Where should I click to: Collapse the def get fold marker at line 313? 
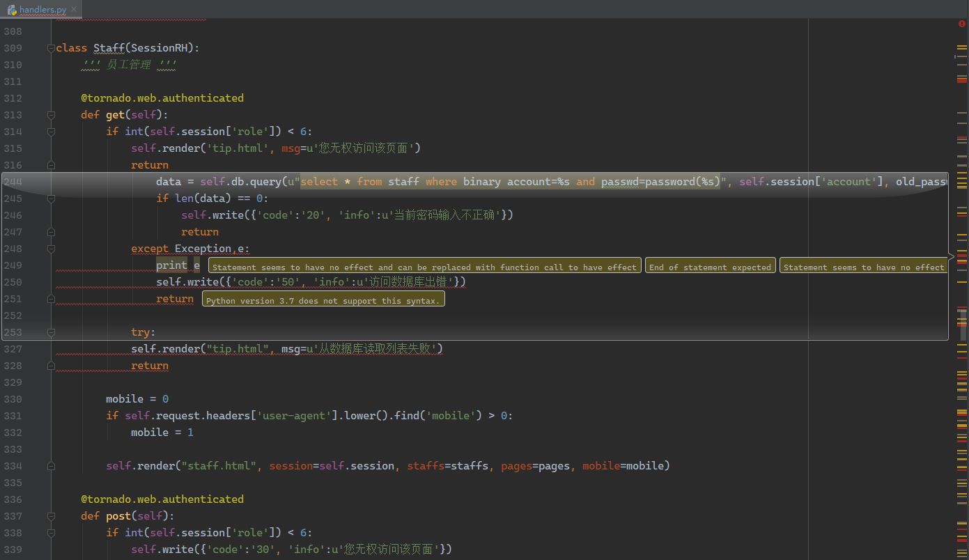tap(51, 115)
